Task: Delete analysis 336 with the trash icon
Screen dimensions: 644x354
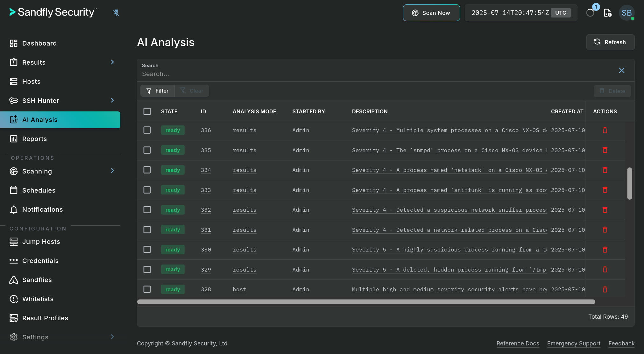Action: 605,130
